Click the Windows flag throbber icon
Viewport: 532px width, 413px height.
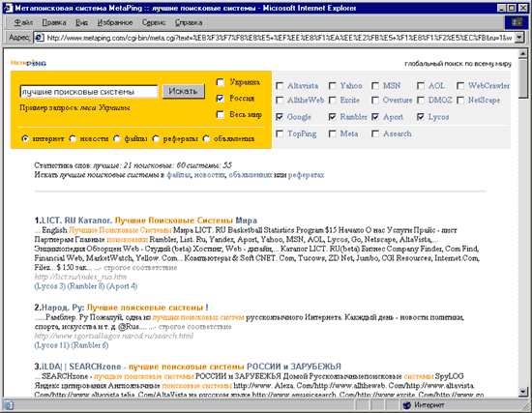click(x=517, y=22)
